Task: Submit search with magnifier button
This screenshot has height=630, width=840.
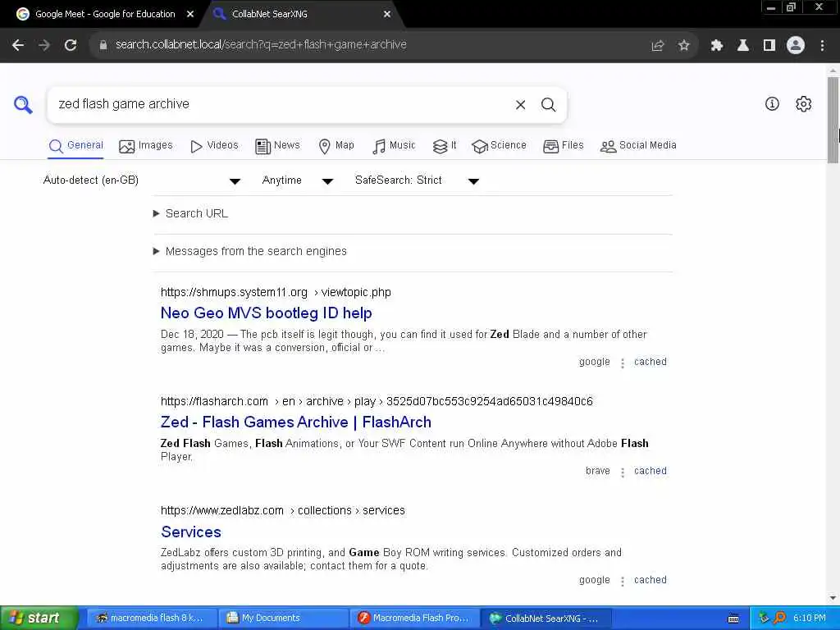Action: coord(548,104)
